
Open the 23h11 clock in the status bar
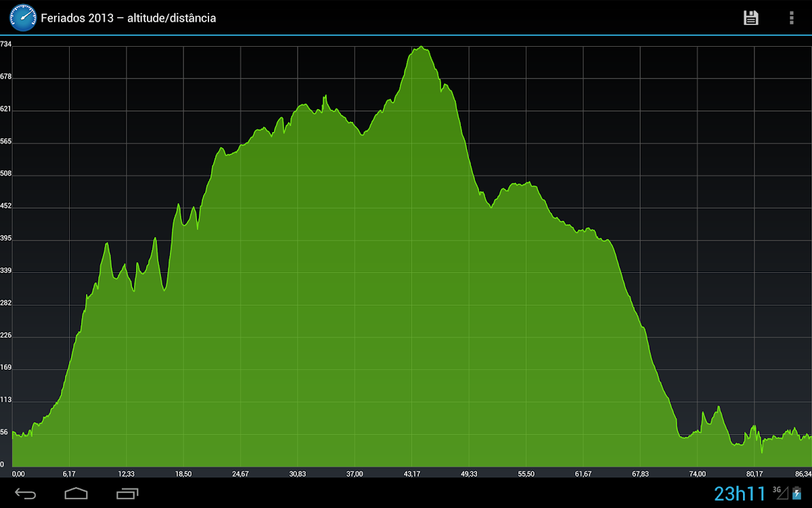740,494
